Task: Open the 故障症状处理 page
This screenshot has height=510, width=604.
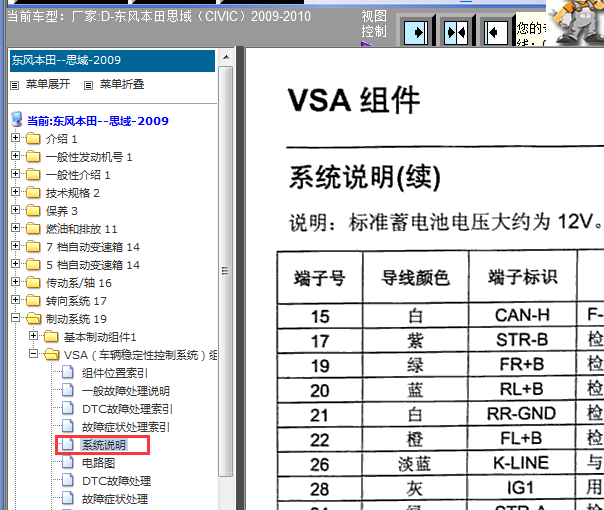Action: [115, 499]
